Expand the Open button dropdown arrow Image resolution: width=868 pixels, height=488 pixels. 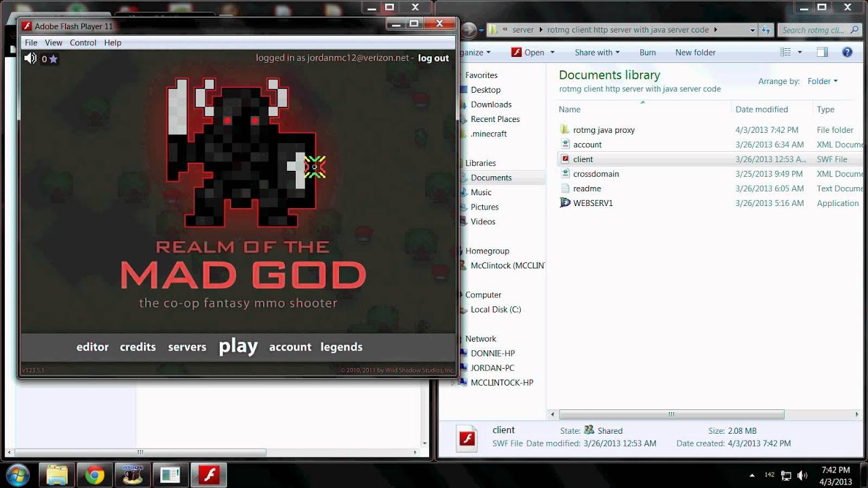(552, 52)
